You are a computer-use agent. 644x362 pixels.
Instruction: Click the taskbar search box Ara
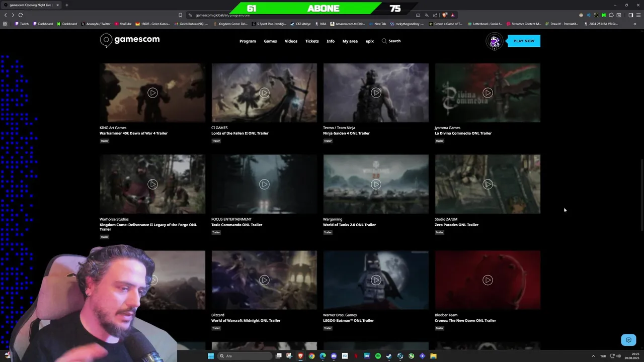245,356
